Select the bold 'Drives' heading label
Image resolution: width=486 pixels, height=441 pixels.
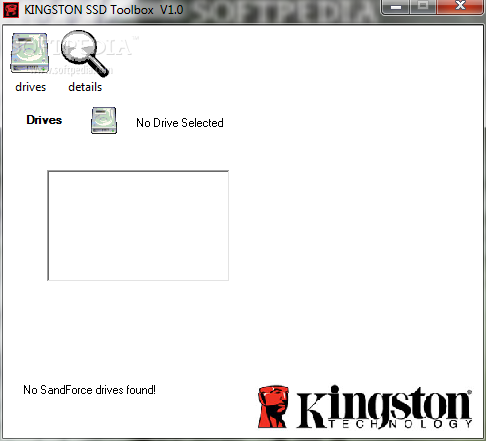click(44, 120)
